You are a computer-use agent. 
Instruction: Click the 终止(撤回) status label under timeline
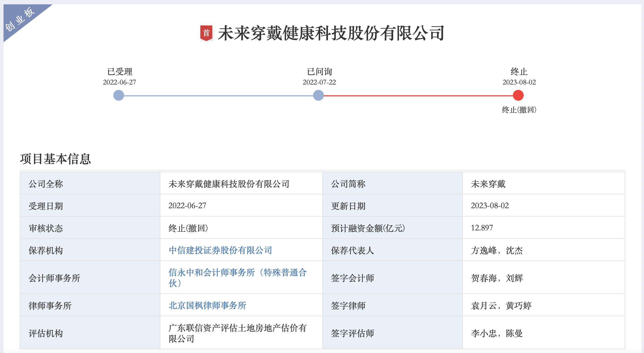(519, 110)
